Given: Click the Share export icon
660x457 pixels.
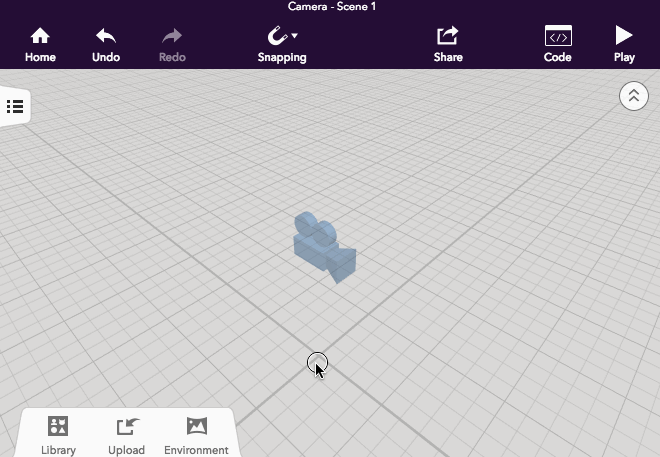Looking at the screenshot, I should pos(448,36).
